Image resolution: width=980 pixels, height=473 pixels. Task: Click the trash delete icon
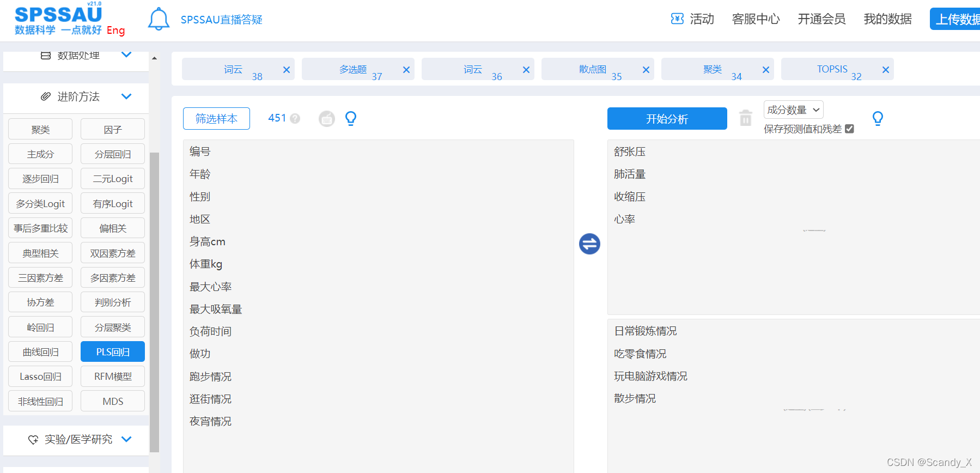[746, 118]
